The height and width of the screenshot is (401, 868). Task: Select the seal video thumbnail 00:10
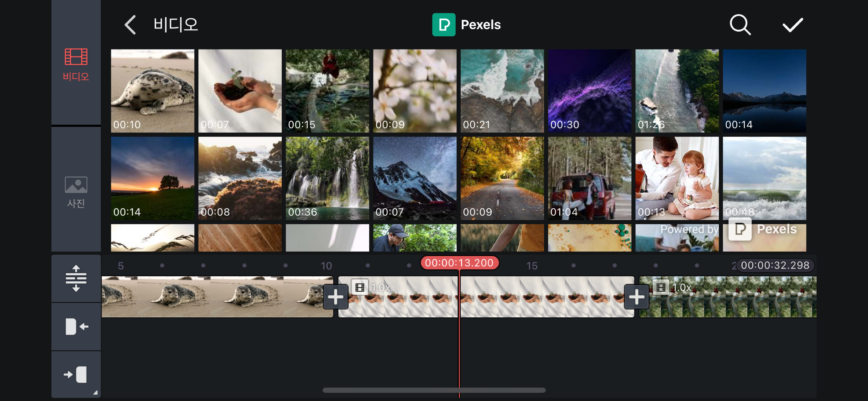(x=153, y=91)
